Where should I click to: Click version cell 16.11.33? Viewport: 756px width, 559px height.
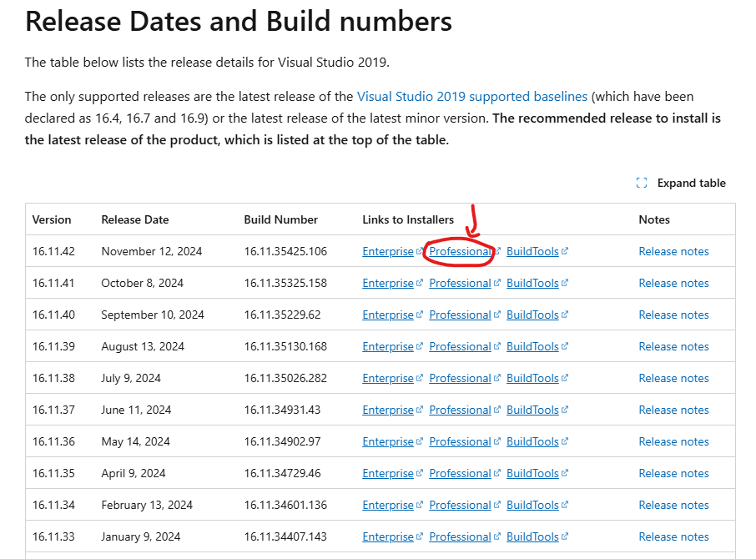point(53,536)
